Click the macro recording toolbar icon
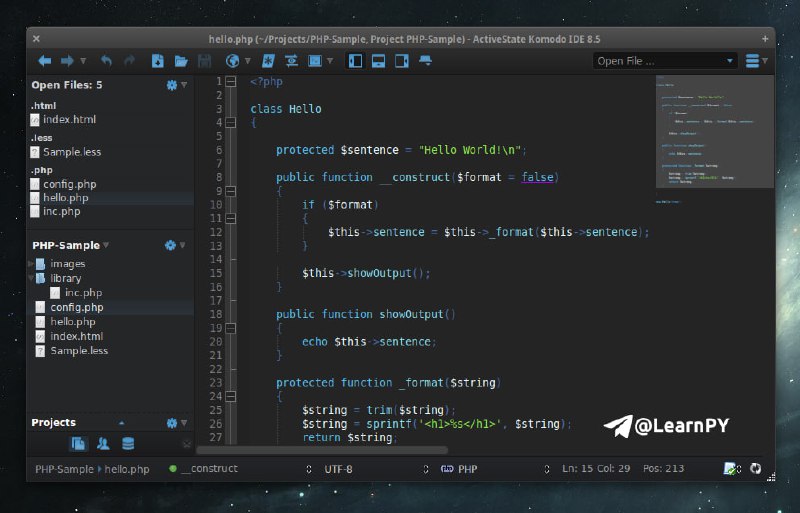Image resolution: width=800 pixels, height=513 pixels. pos(315,61)
